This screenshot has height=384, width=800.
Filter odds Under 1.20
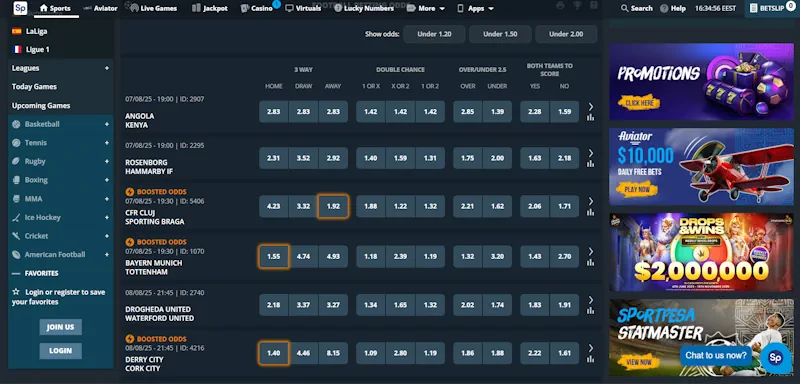click(x=434, y=34)
